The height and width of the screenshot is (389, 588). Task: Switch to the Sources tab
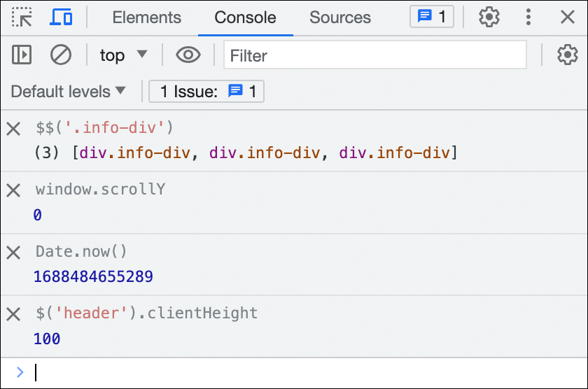point(340,17)
